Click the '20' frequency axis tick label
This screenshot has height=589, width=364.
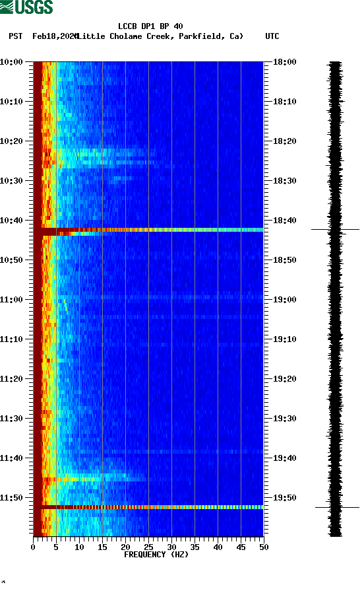pos(125,547)
